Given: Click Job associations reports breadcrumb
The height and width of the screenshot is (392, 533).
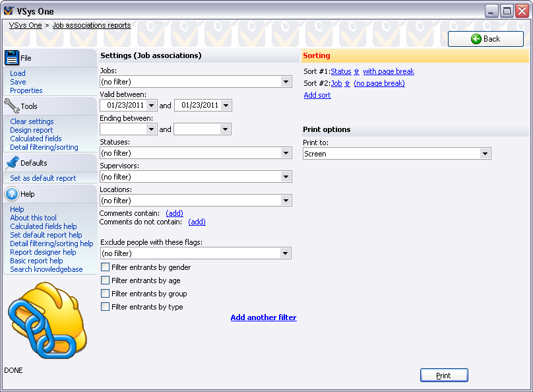Looking at the screenshot, I should point(92,25).
